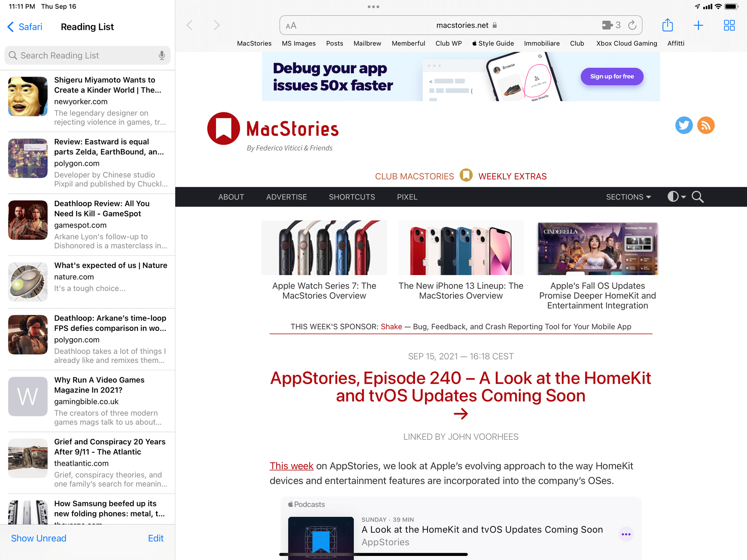The width and height of the screenshot is (747, 560).
Task: Click Edit button in Reading List
Action: point(155,538)
